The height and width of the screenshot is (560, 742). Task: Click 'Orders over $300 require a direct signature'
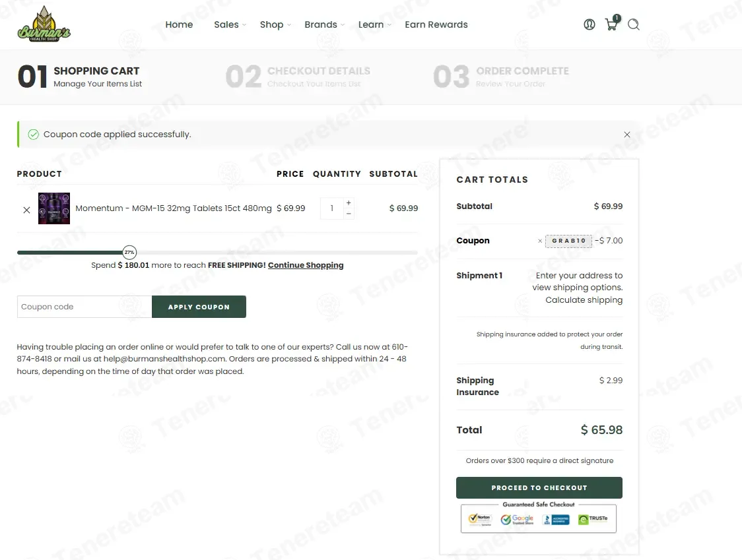coord(539,460)
